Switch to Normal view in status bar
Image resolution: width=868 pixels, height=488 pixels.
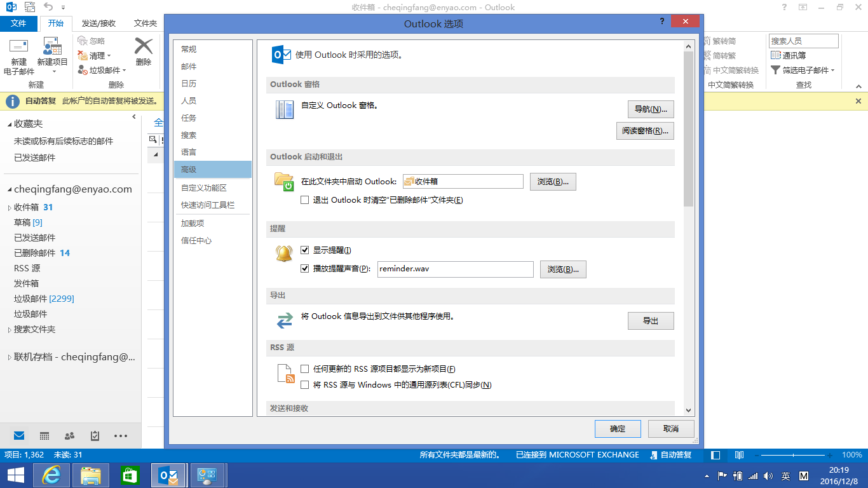715,455
